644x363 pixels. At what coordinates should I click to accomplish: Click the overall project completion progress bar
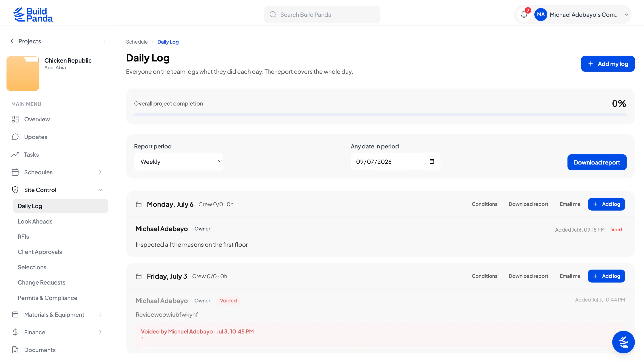(x=380, y=115)
